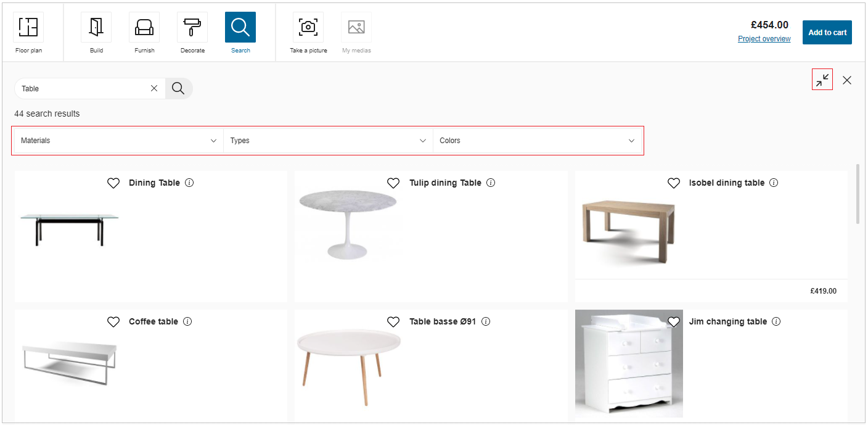Expand the Colors filter dropdown
Viewport: 868px width, 425px height.
pos(537,141)
